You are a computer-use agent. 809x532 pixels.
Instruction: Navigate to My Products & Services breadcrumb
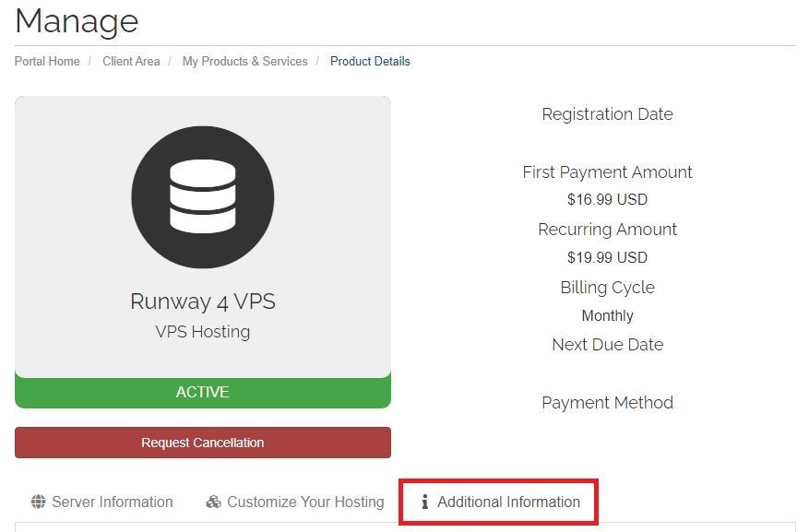(245, 62)
